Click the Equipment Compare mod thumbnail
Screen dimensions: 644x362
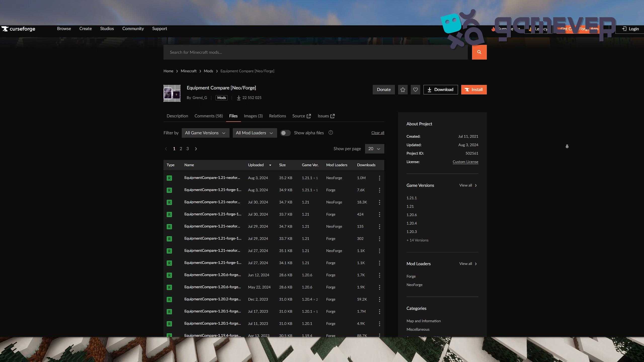pyautogui.click(x=172, y=93)
